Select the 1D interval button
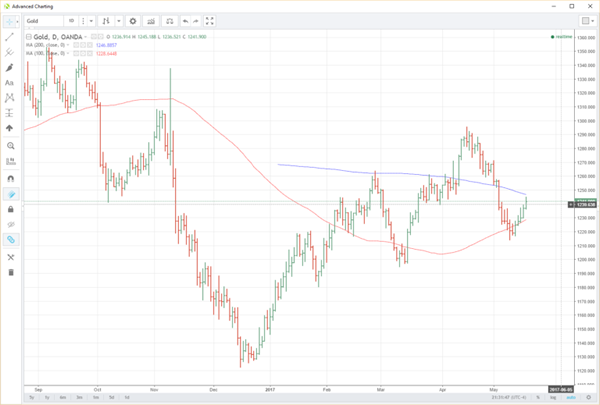600x405 pixels. tap(71, 21)
